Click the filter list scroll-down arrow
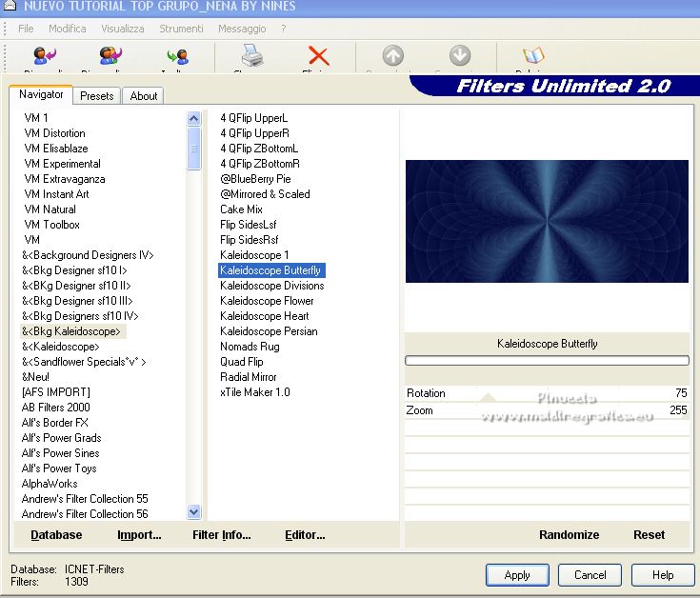 [x=193, y=512]
